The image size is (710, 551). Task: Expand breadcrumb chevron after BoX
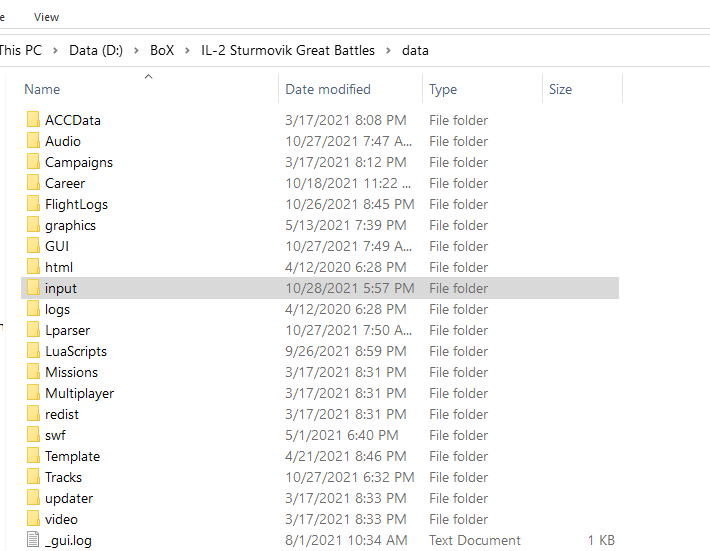pos(188,50)
